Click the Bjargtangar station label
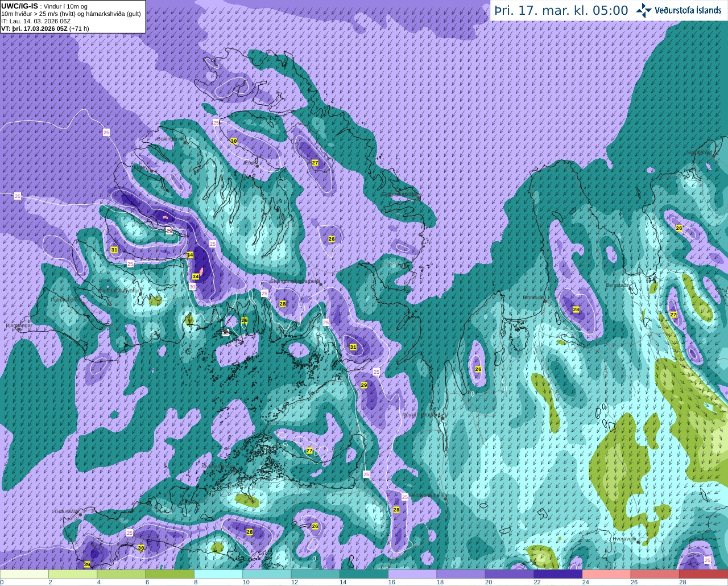 tap(19, 325)
